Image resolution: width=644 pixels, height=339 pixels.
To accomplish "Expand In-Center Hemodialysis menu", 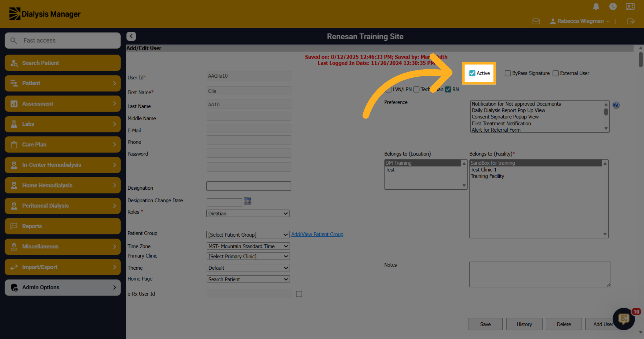I will 63,165.
